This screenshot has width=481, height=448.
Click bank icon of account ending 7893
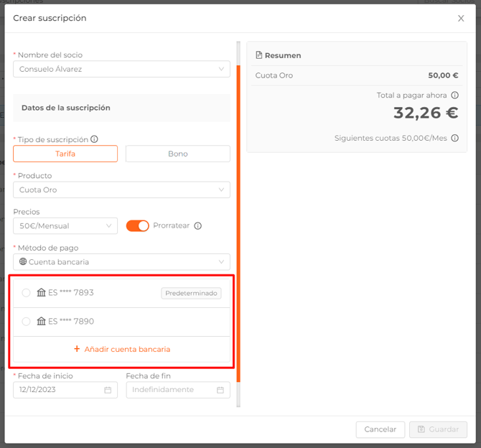pyautogui.click(x=41, y=293)
